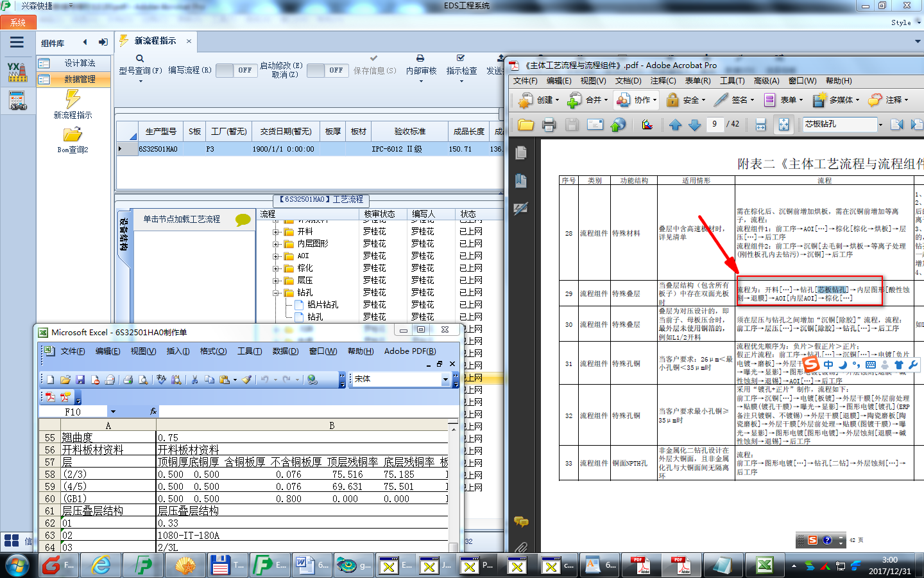Image resolution: width=924 pixels, height=578 pixels.
Task: Open Acrobat 文件(F) menu
Action: 525,81
